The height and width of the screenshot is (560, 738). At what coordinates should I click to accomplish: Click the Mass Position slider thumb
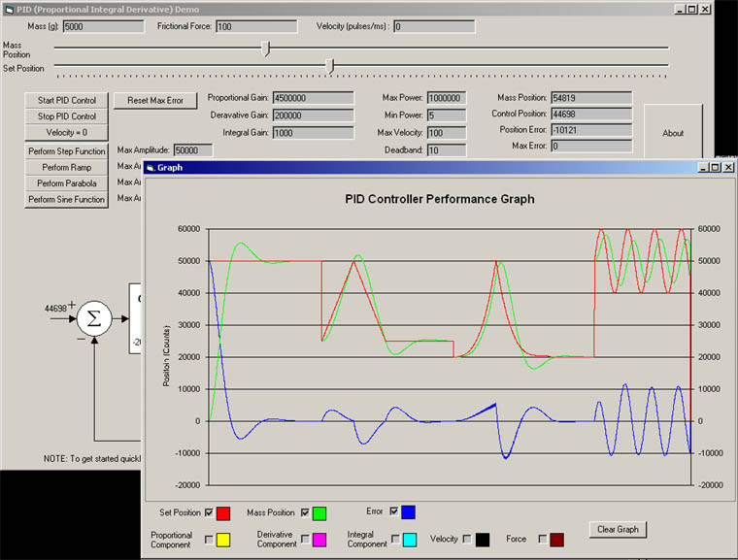(x=267, y=48)
